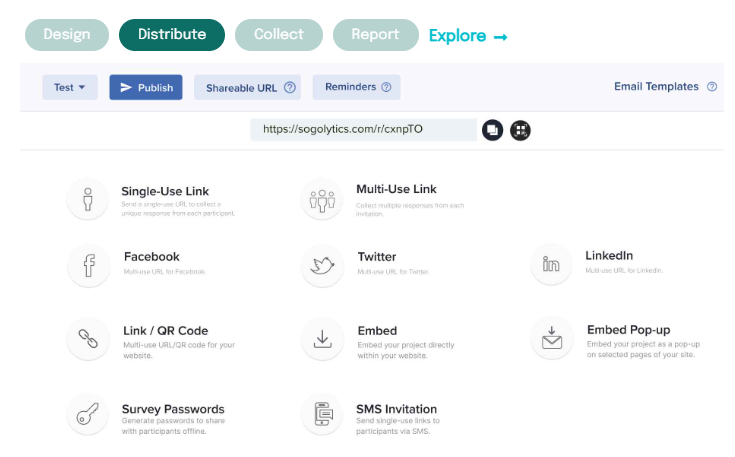The height and width of the screenshot is (457, 735).
Task: Expand the Test dropdown
Action: pyautogui.click(x=69, y=87)
